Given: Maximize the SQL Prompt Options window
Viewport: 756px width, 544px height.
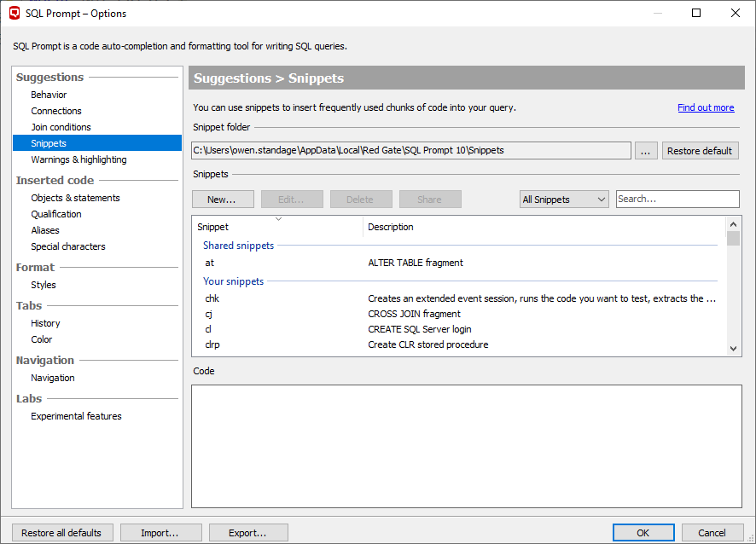Looking at the screenshot, I should click(696, 13).
